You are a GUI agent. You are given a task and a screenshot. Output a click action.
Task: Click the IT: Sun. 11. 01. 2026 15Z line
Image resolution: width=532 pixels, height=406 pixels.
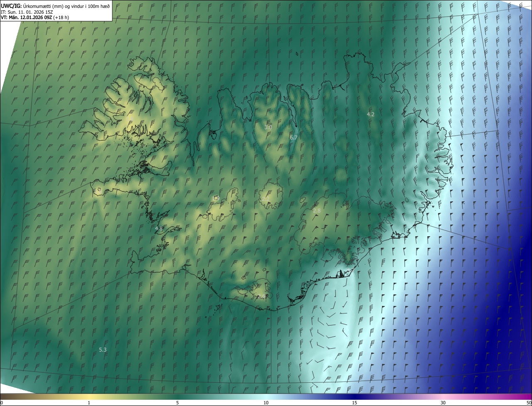tap(27, 12)
